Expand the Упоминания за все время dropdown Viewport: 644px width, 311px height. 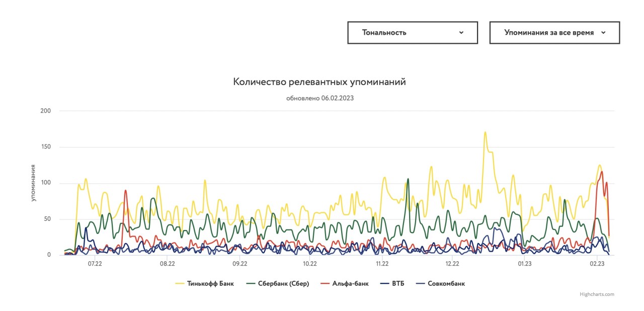click(554, 33)
